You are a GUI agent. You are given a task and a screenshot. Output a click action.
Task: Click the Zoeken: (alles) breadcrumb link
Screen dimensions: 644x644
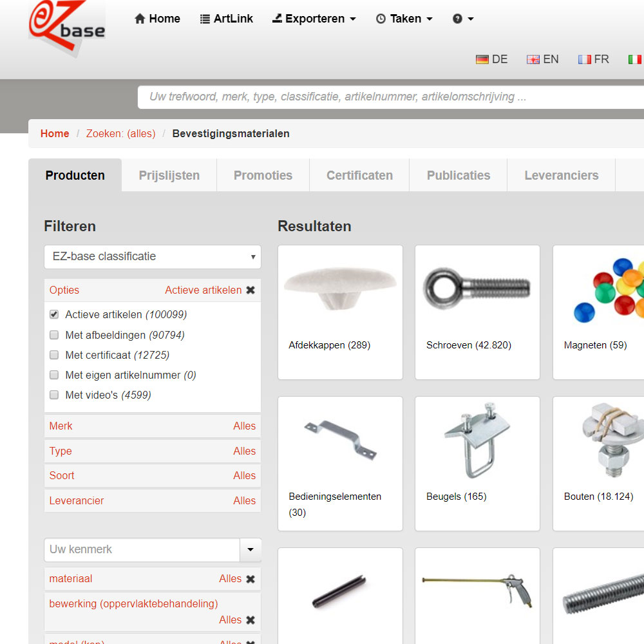[x=121, y=133]
